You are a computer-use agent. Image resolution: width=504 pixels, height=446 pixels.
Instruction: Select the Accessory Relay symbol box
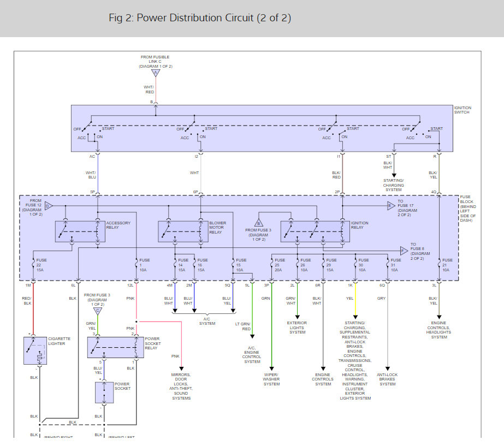[x=80, y=231]
